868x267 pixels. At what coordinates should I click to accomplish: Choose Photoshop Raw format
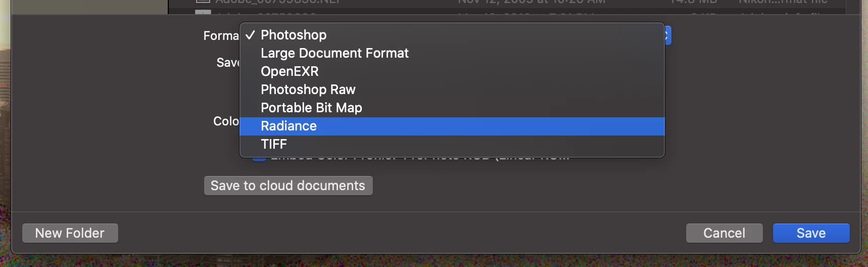pos(452,90)
